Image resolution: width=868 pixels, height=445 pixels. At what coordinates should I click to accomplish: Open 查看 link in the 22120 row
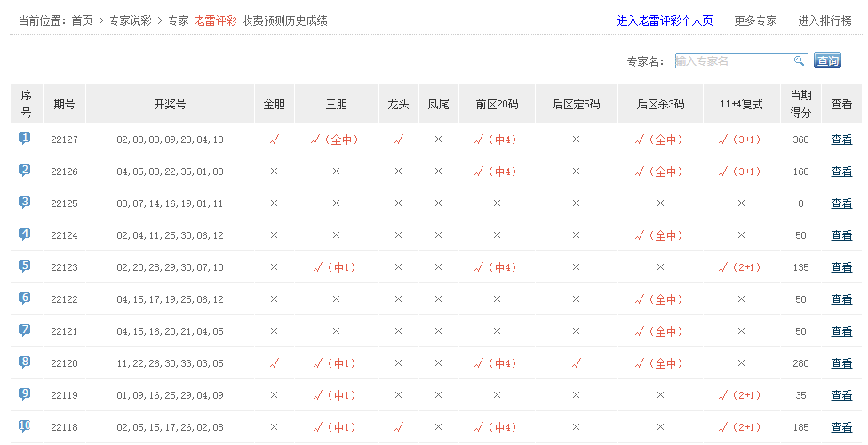pos(841,363)
